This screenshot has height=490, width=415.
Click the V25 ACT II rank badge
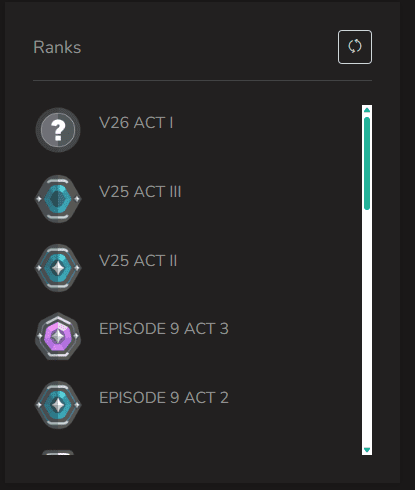pos(58,268)
